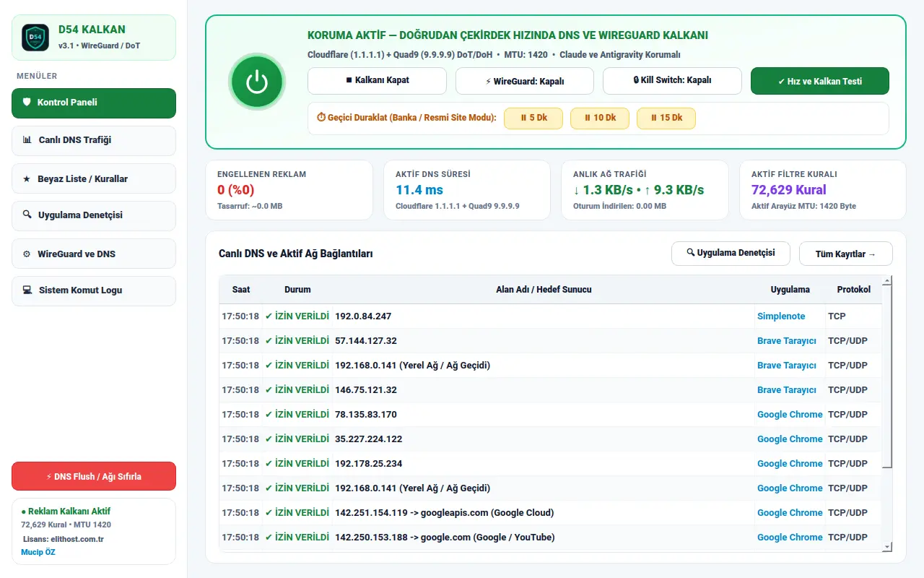Click the 72,629 Kural filter count
This screenshot has width=924, height=578.
click(x=789, y=190)
